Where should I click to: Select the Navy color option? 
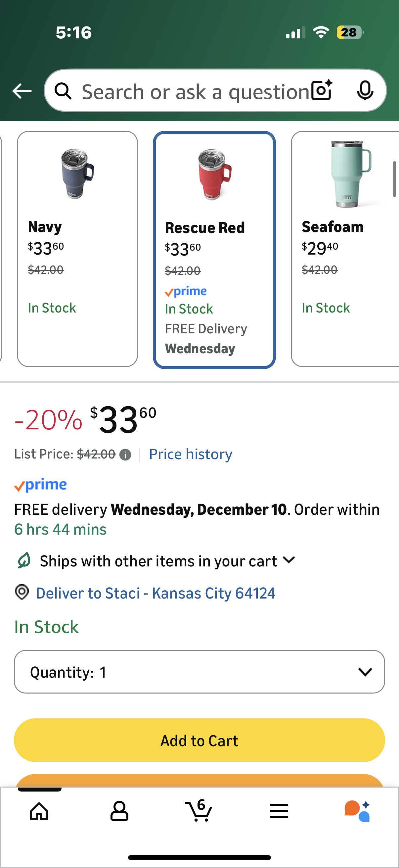(x=77, y=249)
